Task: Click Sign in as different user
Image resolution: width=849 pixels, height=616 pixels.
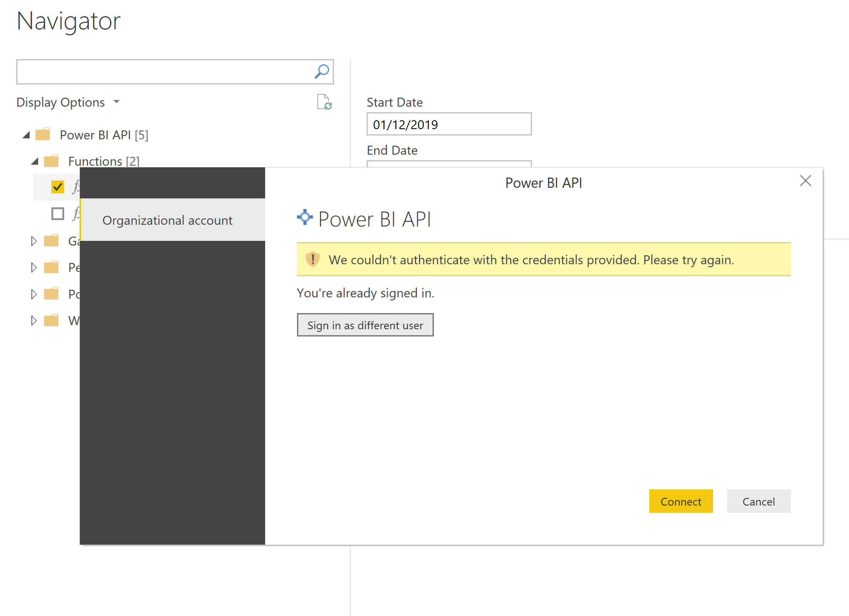Action: pos(365,325)
